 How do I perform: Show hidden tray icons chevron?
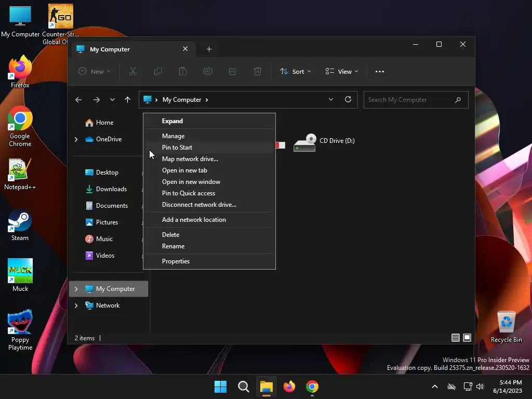pyautogui.click(x=435, y=387)
